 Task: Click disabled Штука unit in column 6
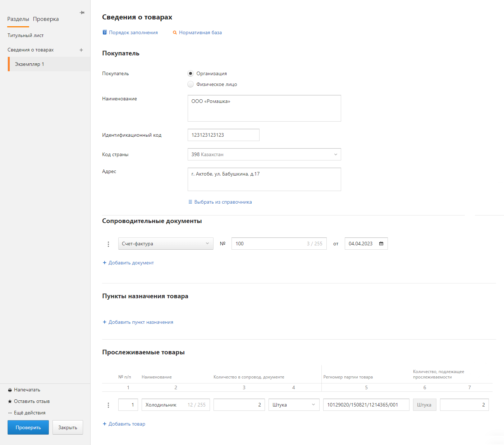pos(425,405)
